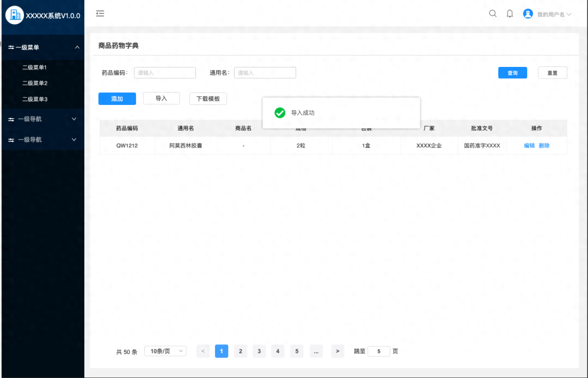The image size is (588, 378).
Task: Expand the second 一级导航 chevron
Action: click(74, 140)
